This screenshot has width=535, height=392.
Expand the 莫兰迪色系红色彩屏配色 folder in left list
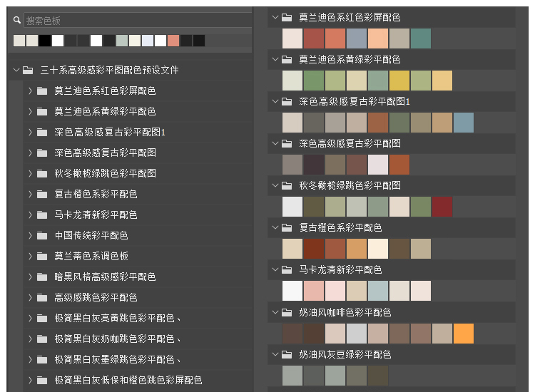click(30, 91)
